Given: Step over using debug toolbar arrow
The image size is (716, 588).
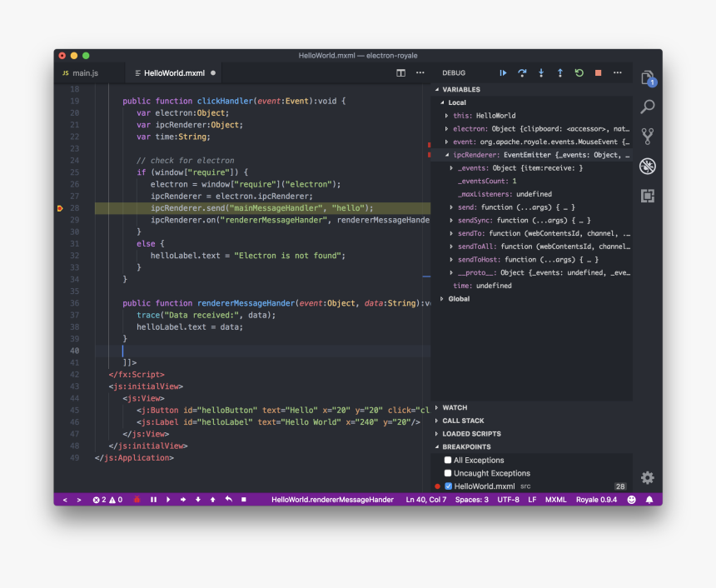Looking at the screenshot, I should 522,73.
